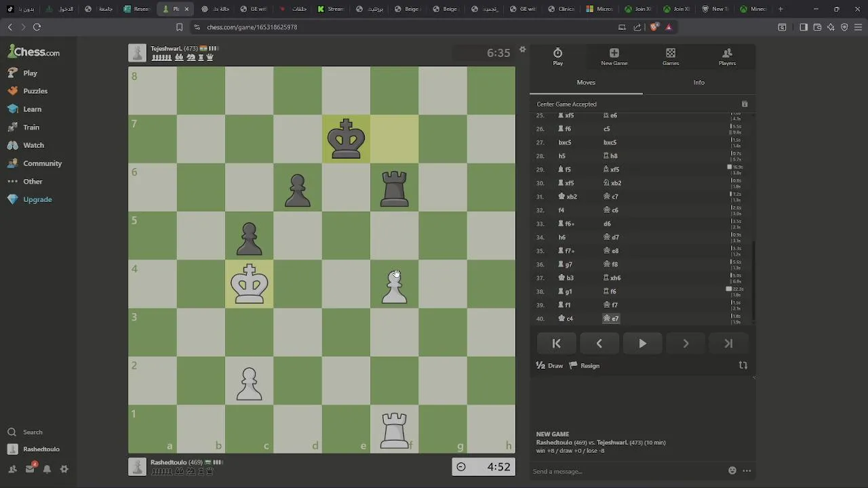Click the icon beside Center Game Accepted
This screenshot has height=488, width=868.
click(745, 104)
